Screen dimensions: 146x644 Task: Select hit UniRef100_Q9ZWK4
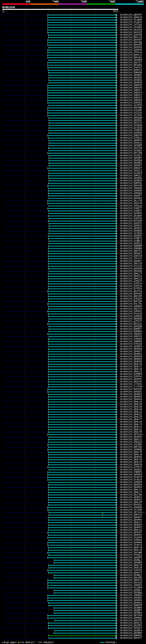point(131,613)
